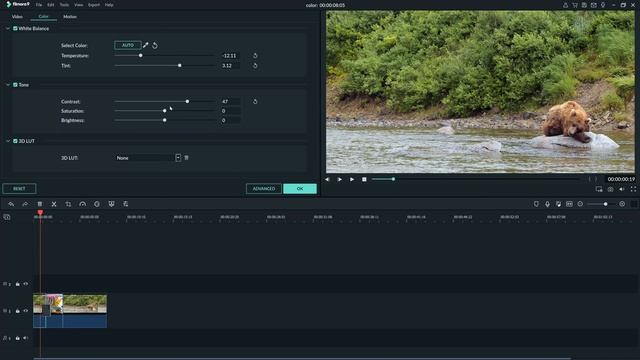The height and width of the screenshot is (360, 640).
Task: Lock audio track 1
Action: 18,338
